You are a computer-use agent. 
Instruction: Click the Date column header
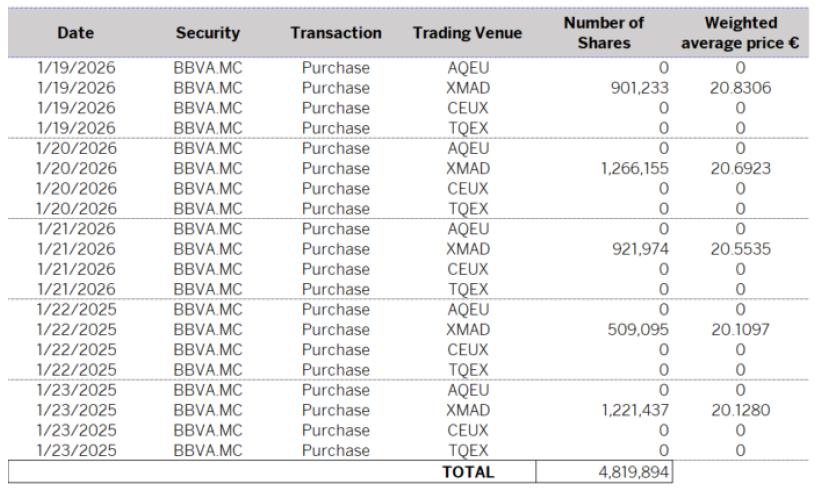(75, 33)
